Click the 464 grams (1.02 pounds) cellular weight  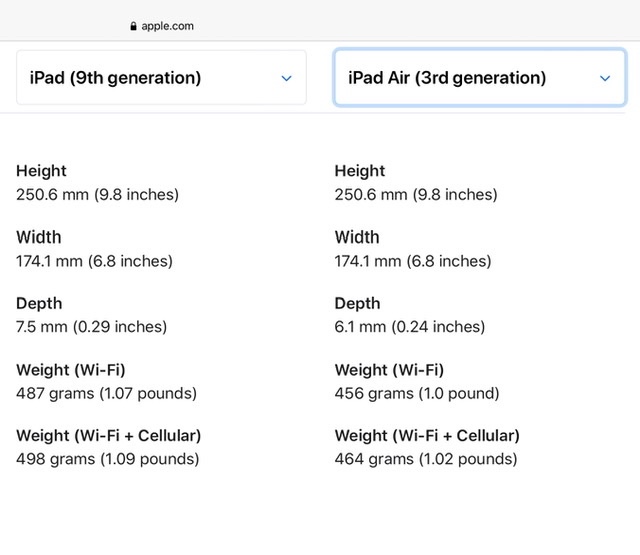(x=426, y=459)
